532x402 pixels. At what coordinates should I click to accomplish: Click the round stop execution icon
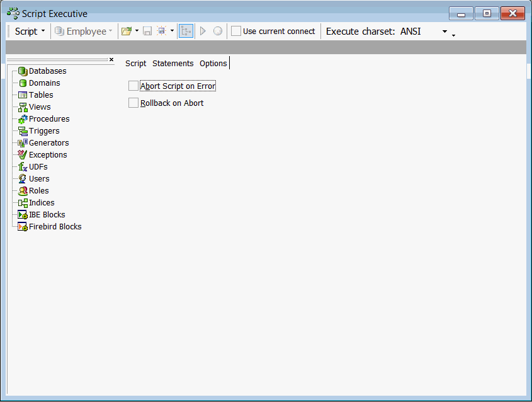tap(218, 32)
